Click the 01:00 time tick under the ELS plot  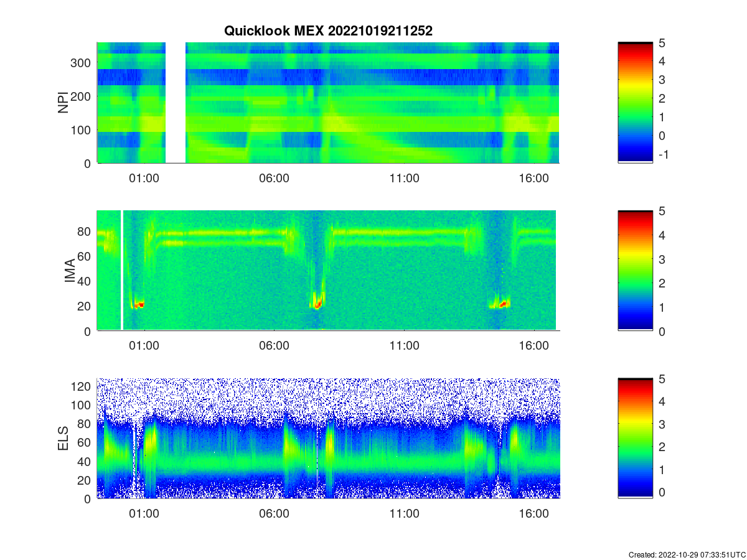click(x=144, y=514)
